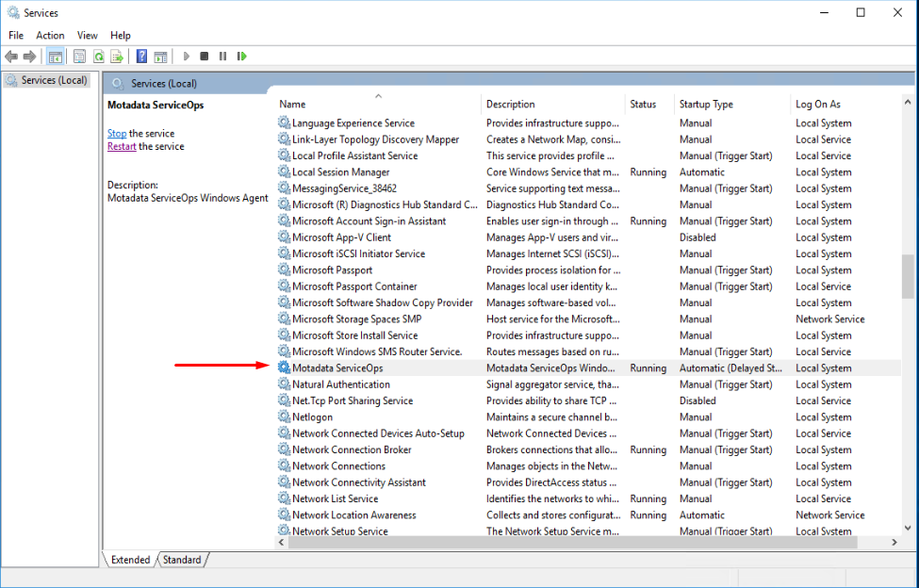Viewport: 919px width, 588px height.
Task: Sort by the Status column header
Action: [649, 104]
